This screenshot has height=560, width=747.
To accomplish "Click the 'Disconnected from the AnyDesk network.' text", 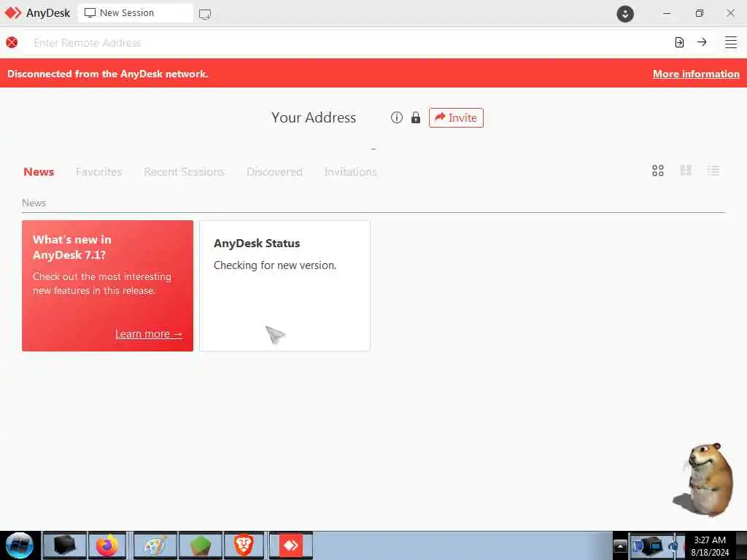I will pyautogui.click(x=108, y=74).
